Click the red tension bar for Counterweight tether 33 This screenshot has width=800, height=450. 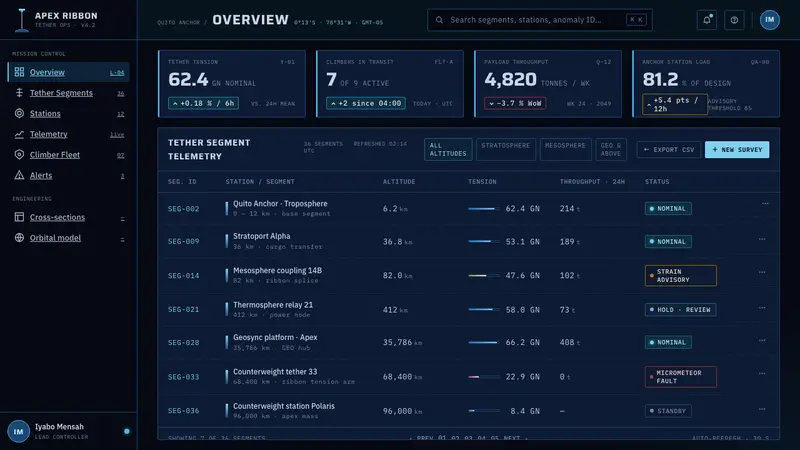tap(484, 377)
